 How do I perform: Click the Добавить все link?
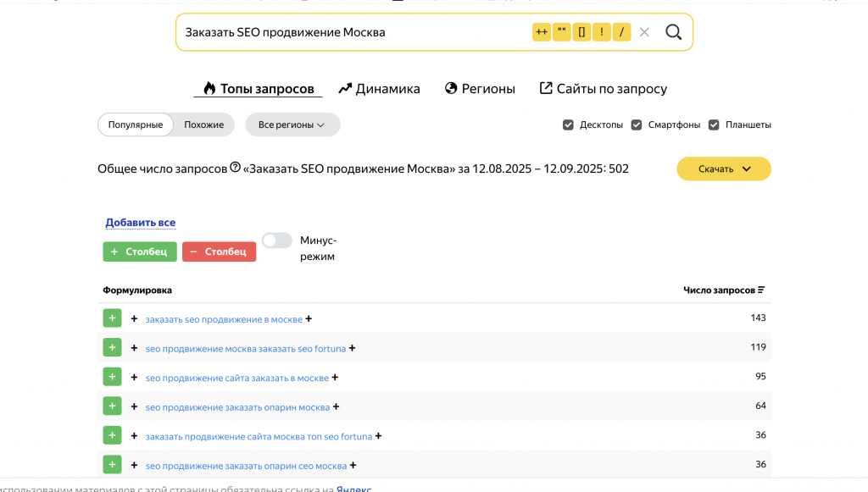[139, 222]
